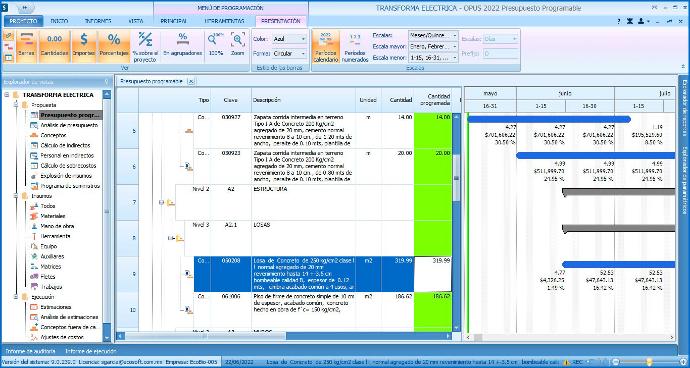Collapse the Insumos tree folder
The height and width of the screenshot is (368, 690).
[x=16, y=196]
